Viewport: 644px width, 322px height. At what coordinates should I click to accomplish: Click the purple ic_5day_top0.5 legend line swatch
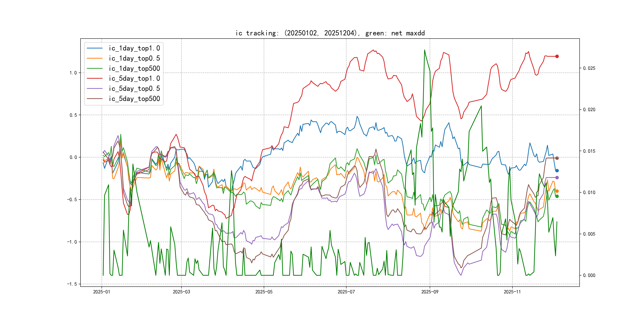(94, 88)
